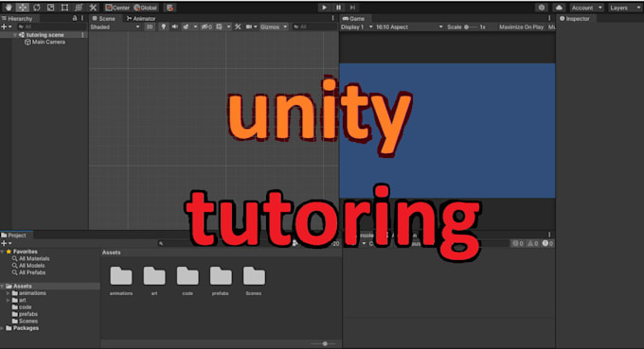Toggle hidden objects visibility count
The image size is (644, 349).
click(x=206, y=26)
